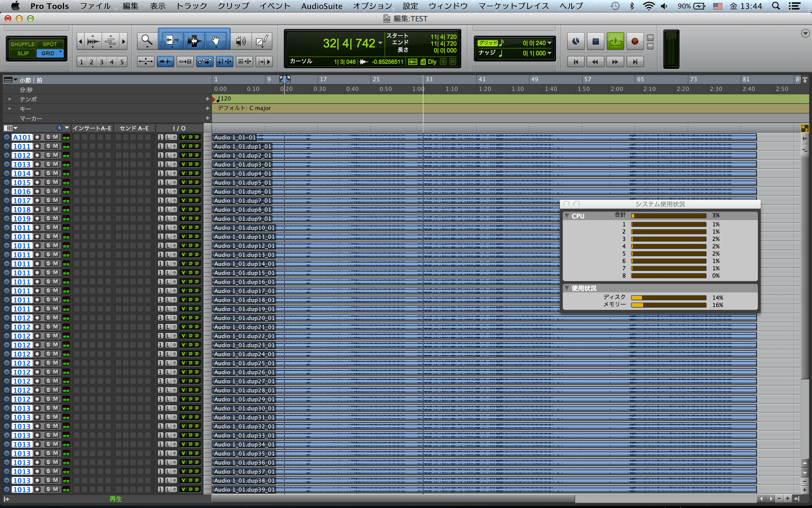Click zoom preset button 5
Image resolution: width=812 pixels, height=508 pixels.
pyautogui.click(x=122, y=62)
